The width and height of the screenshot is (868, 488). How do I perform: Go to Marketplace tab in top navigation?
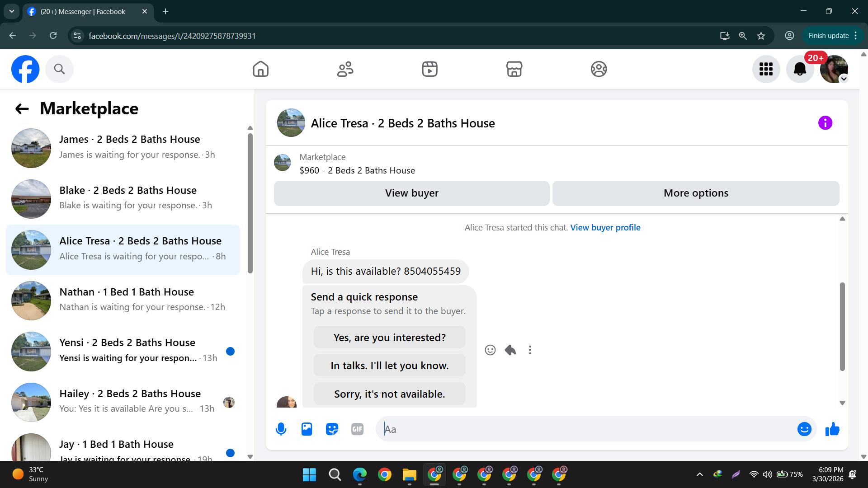pos(514,69)
